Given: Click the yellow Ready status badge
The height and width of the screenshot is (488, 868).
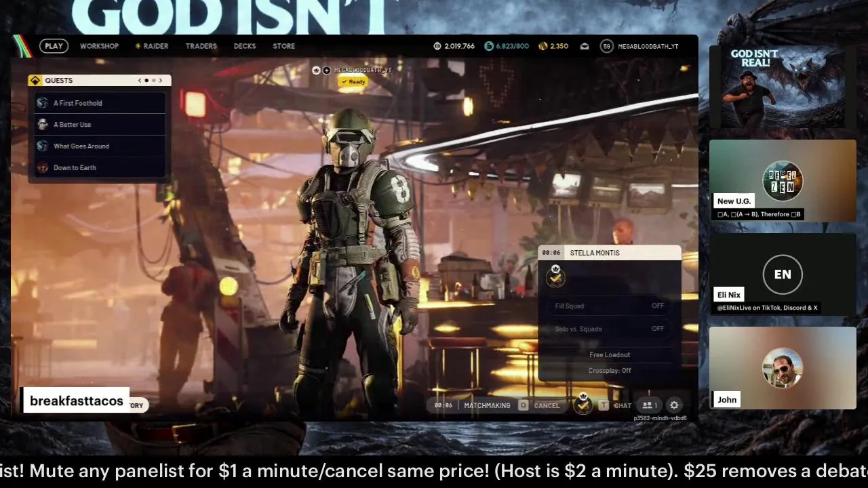Looking at the screenshot, I should (353, 81).
